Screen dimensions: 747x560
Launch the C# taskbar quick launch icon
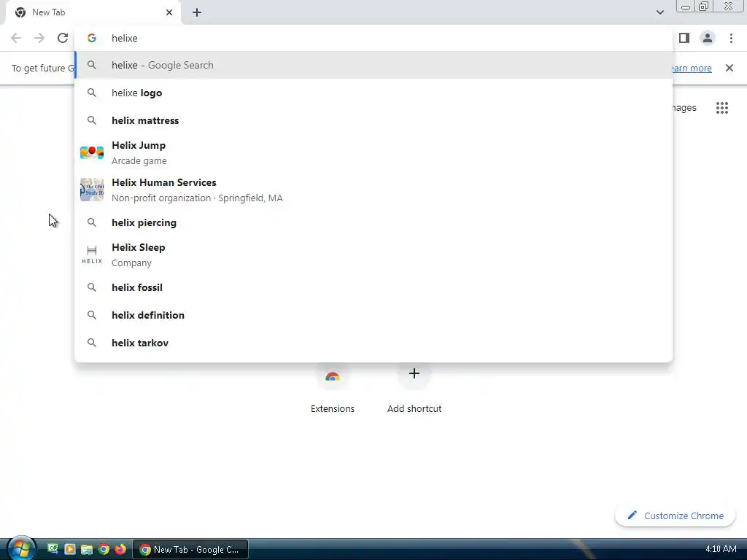[53, 549]
